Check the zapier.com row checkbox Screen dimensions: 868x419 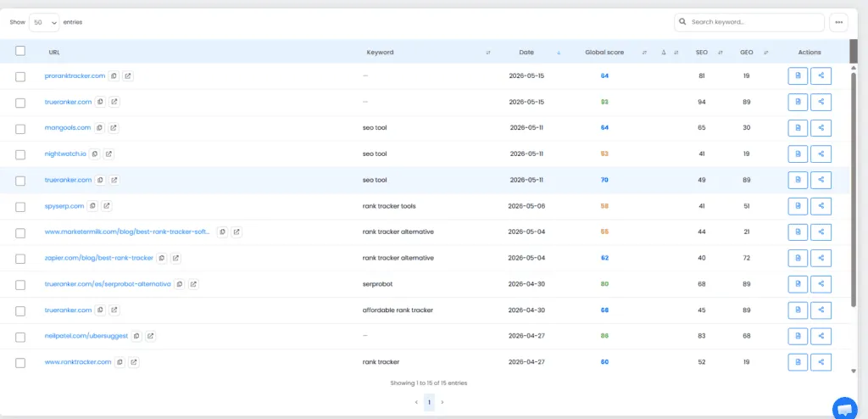point(20,259)
